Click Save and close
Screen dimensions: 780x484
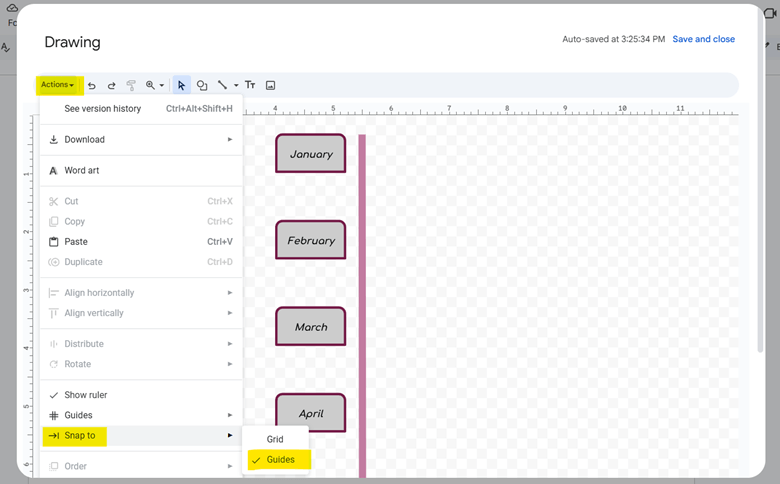703,39
